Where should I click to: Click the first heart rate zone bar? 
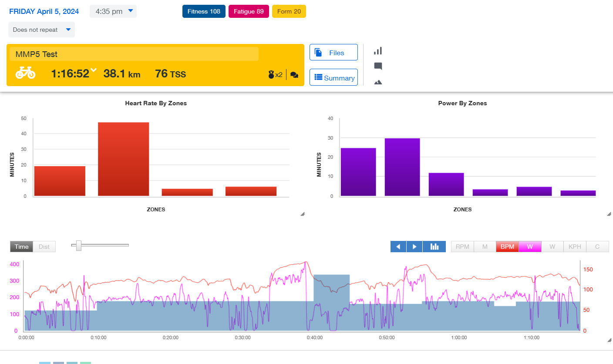click(x=60, y=181)
